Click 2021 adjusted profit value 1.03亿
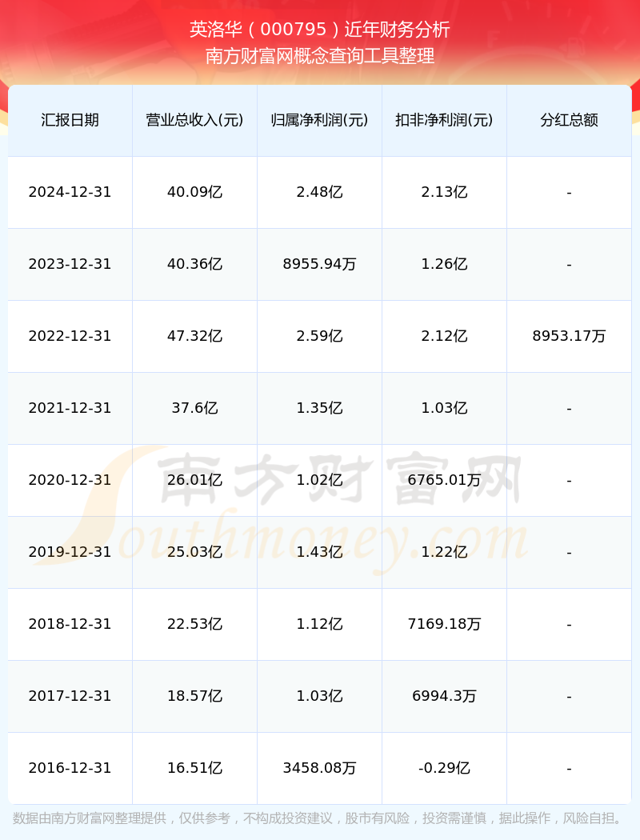Screen dimensions: 640x840 pyautogui.click(x=445, y=408)
